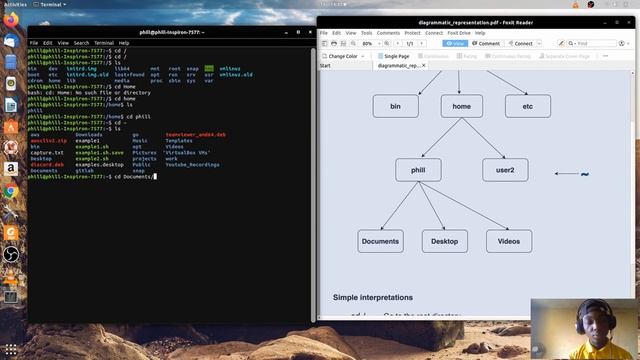Switch to View mode in Foxit
Image resolution: width=640 pixels, height=360 pixels.
click(455, 43)
